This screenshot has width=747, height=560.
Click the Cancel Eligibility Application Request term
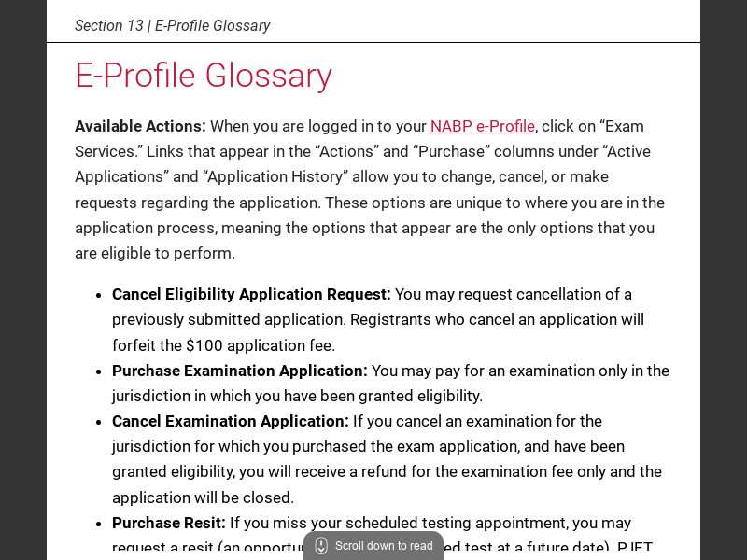(x=250, y=294)
